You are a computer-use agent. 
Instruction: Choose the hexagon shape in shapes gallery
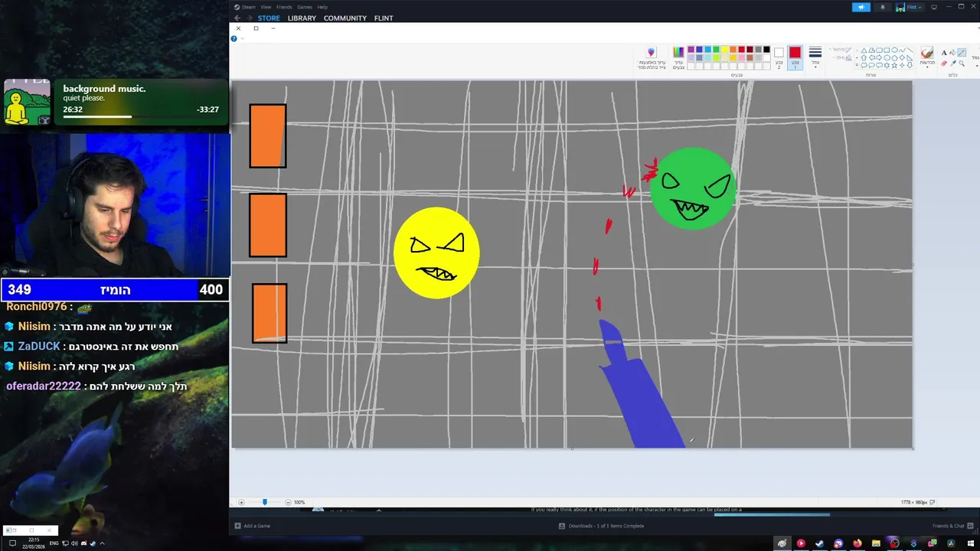pyautogui.click(x=887, y=57)
